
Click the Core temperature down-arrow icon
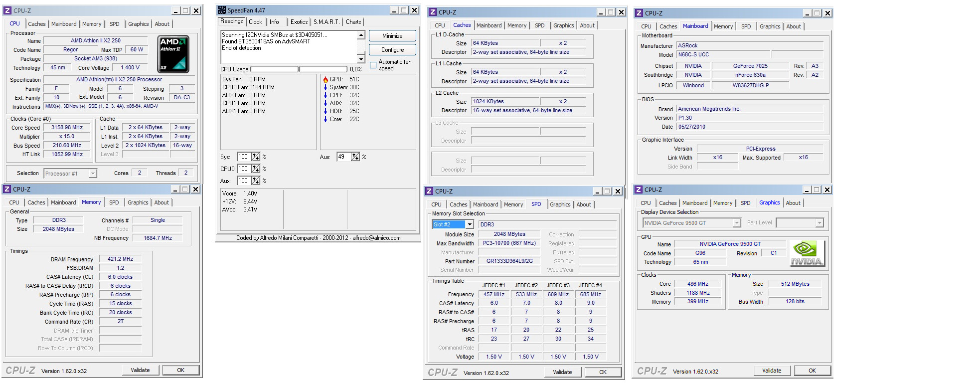tap(326, 119)
